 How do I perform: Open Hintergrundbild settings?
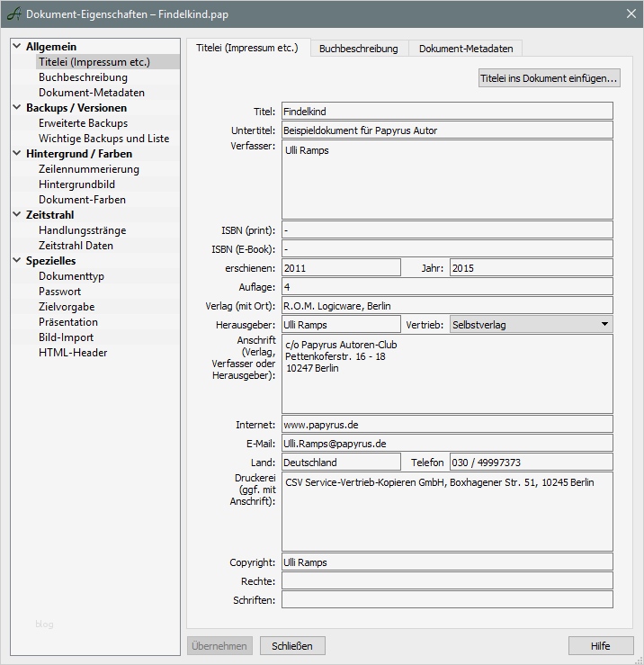click(x=76, y=184)
